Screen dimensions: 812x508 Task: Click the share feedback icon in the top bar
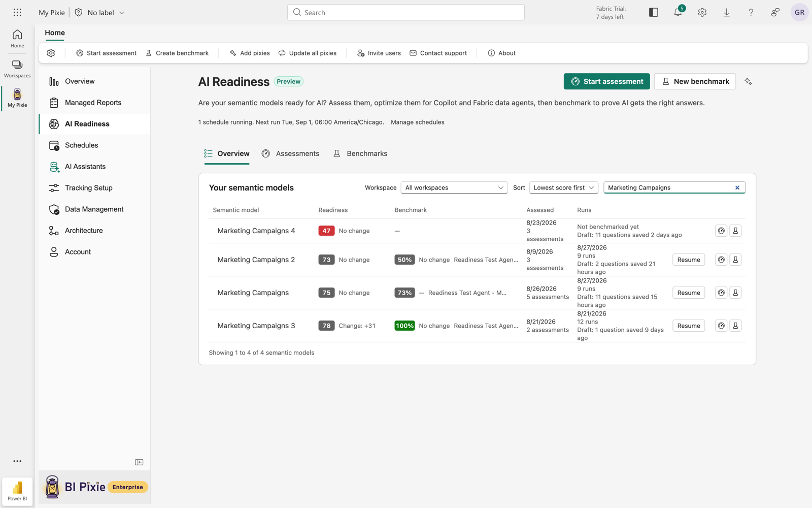pos(775,12)
